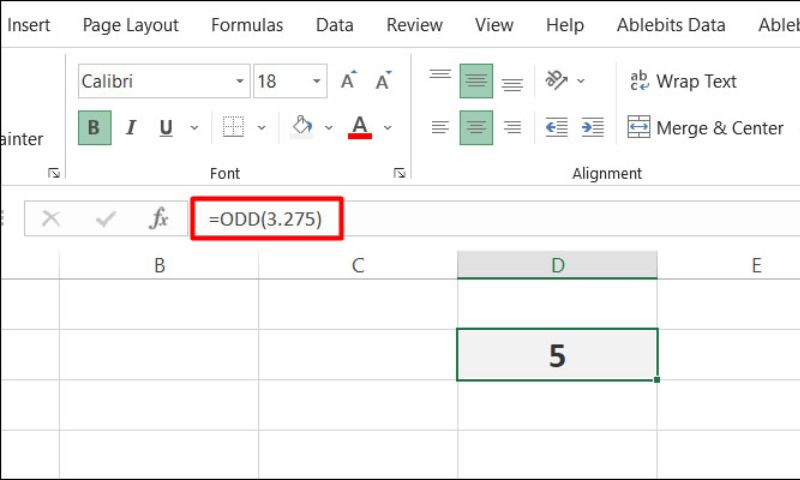The width and height of the screenshot is (800, 480).
Task: Select column C header
Action: coord(358,265)
